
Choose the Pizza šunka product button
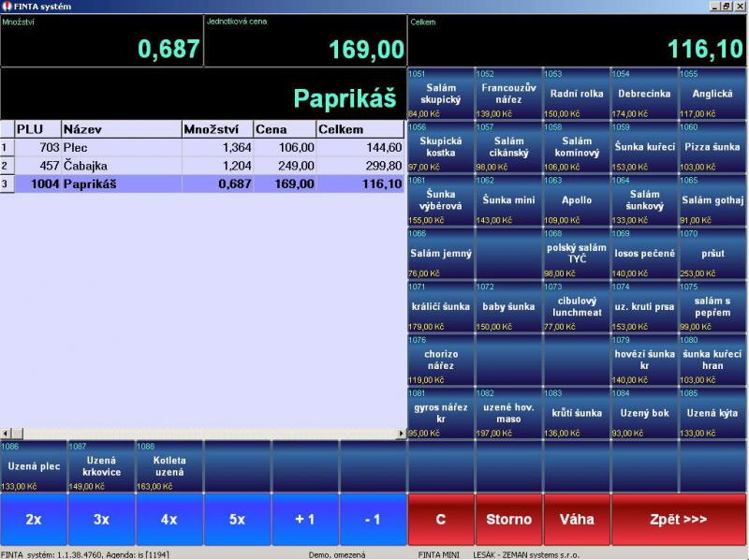coord(712,147)
